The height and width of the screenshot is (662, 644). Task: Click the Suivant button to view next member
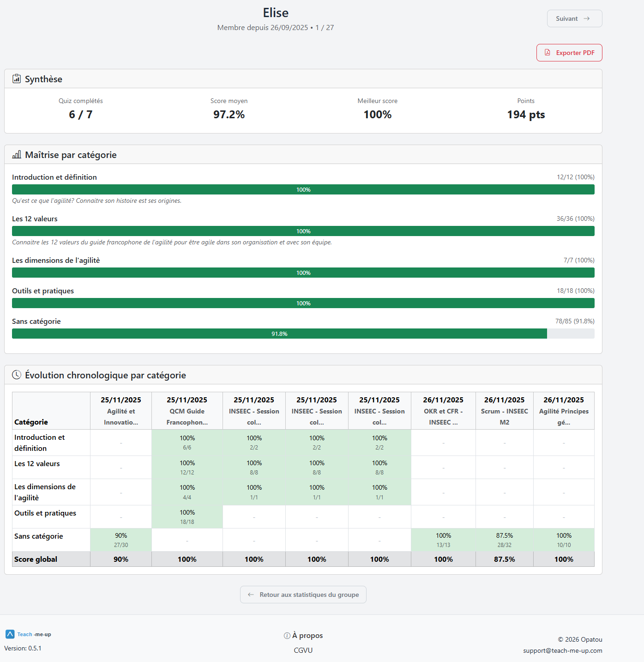[574, 18]
